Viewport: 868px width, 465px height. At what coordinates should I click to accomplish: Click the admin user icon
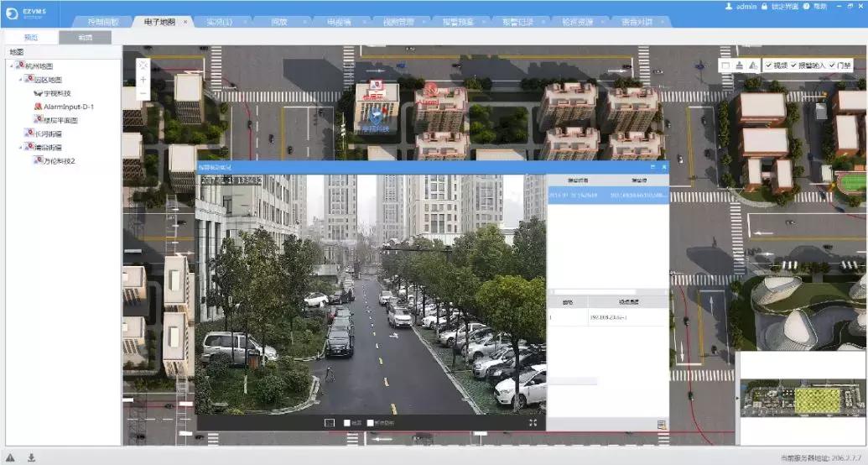tap(729, 6)
